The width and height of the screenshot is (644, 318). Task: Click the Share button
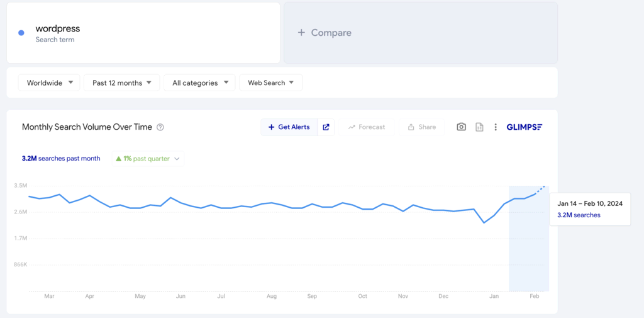[x=421, y=127]
